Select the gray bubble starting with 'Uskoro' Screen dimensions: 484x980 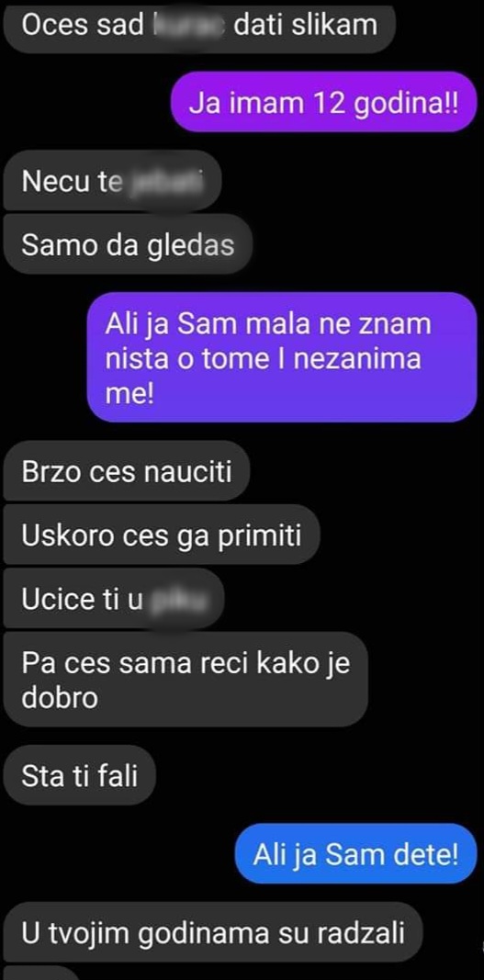click(x=162, y=535)
